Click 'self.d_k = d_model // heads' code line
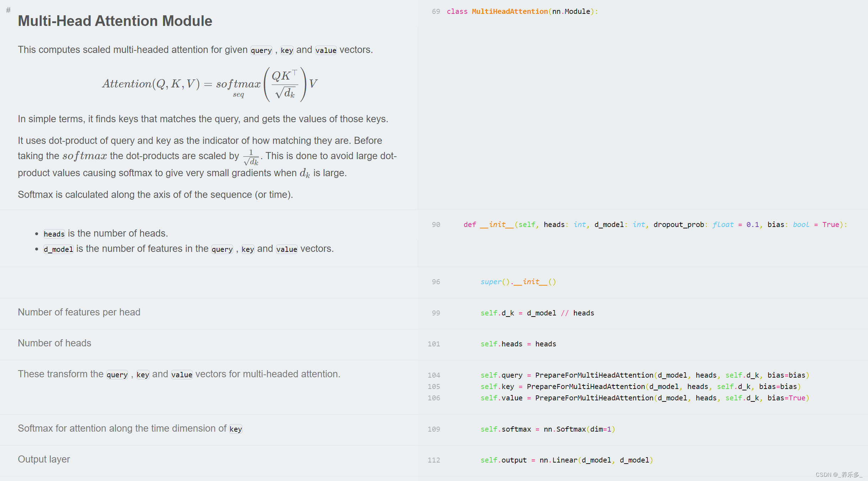Image resolution: width=868 pixels, height=481 pixels. click(537, 313)
